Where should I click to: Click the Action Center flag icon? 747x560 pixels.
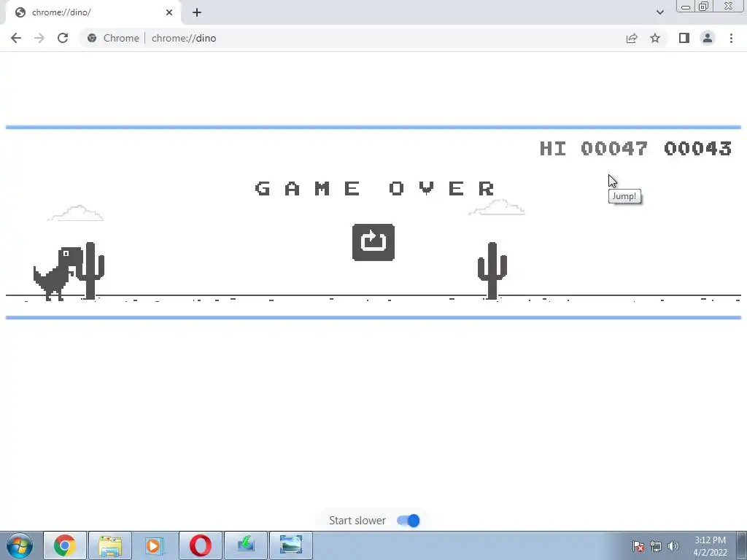pos(638,546)
